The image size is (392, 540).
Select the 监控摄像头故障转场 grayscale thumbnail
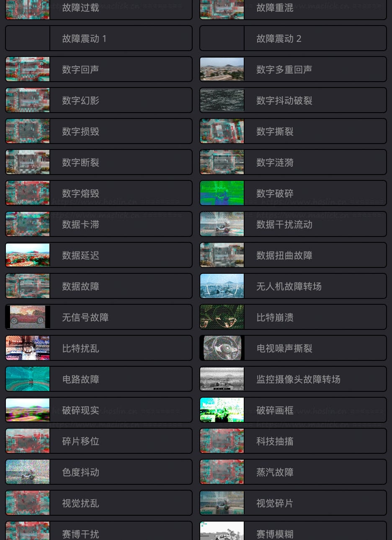pos(222,379)
